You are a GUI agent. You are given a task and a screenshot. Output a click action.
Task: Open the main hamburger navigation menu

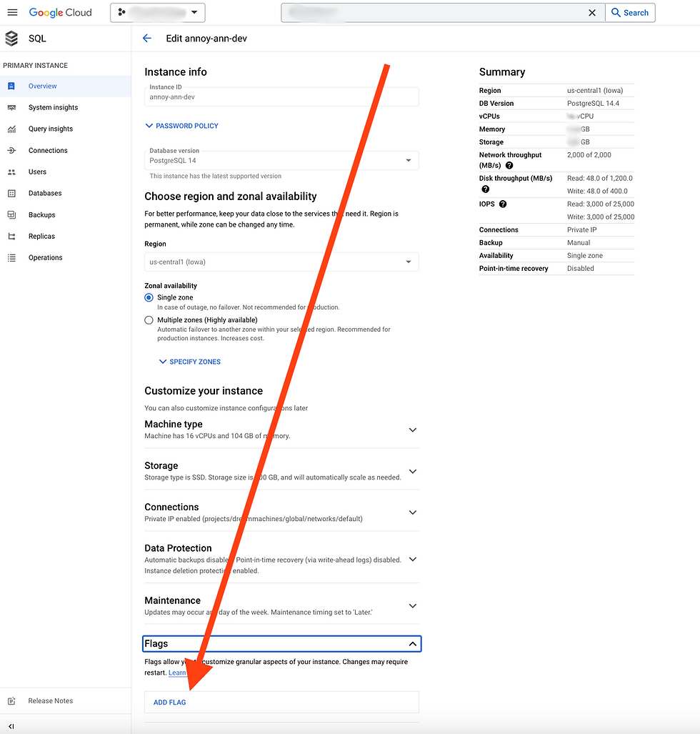[13, 13]
